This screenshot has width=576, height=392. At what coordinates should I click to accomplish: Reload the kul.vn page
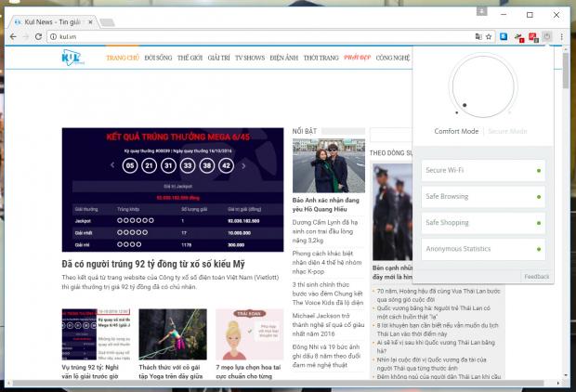38,36
